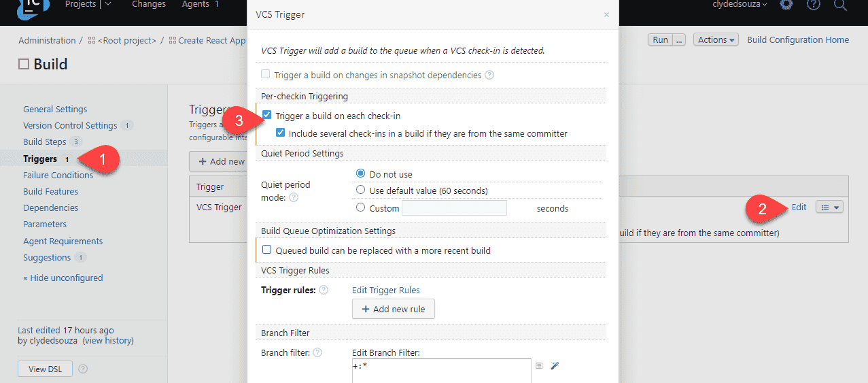The image size is (868, 383).
Task: Click help icon beside View DSL button
Action: click(x=83, y=369)
